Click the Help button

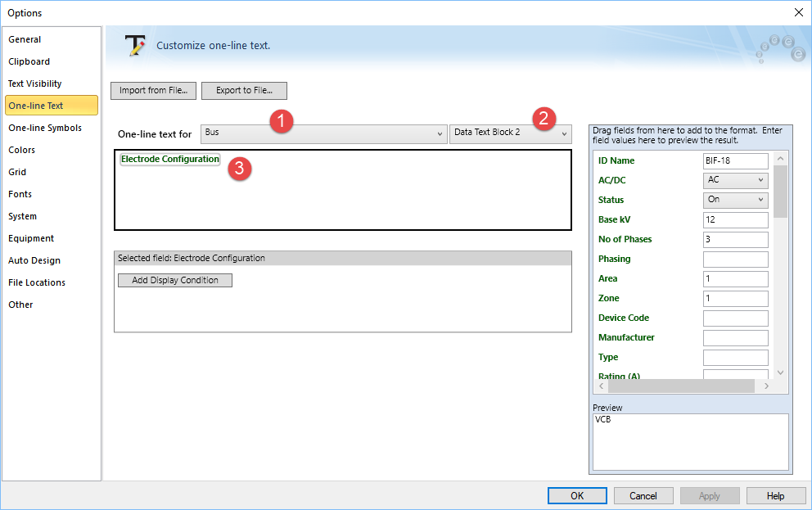[776, 495]
